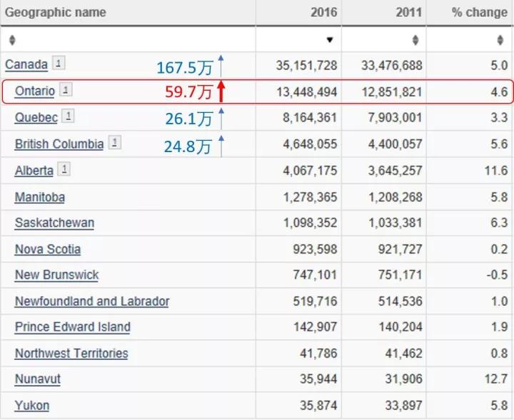Image resolution: width=514 pixels, height=420 pixels.
Task: Select Ontario 2016 value 13,448,494
Action: (307, 92)
